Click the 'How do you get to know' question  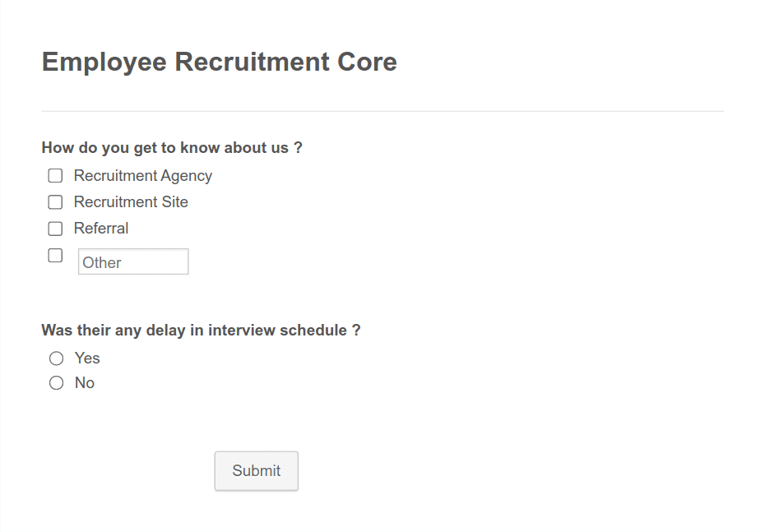pyautogui.click(x=172, y=148)
